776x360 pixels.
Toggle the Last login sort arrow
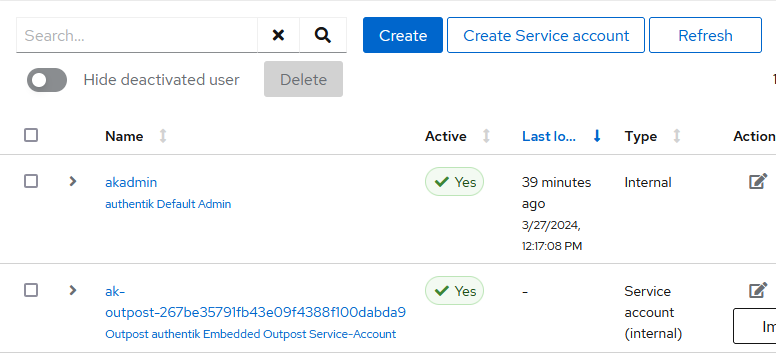tap(597, 136)
